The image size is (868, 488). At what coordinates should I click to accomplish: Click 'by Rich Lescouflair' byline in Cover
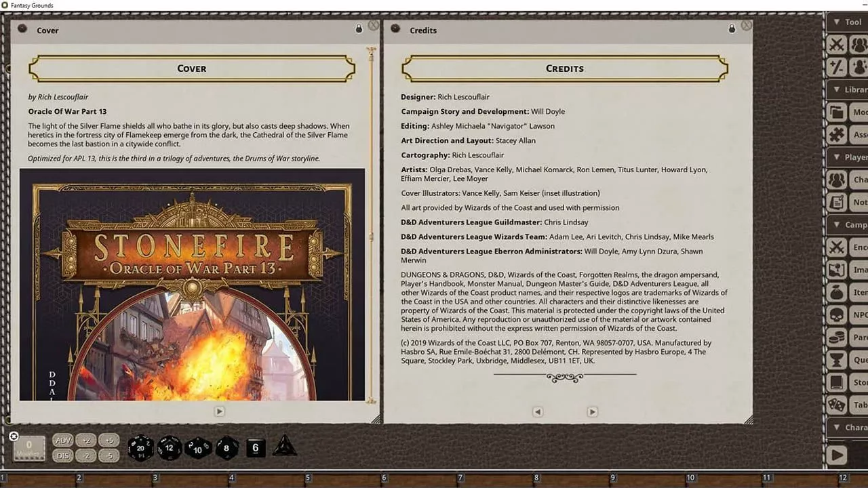58,97
